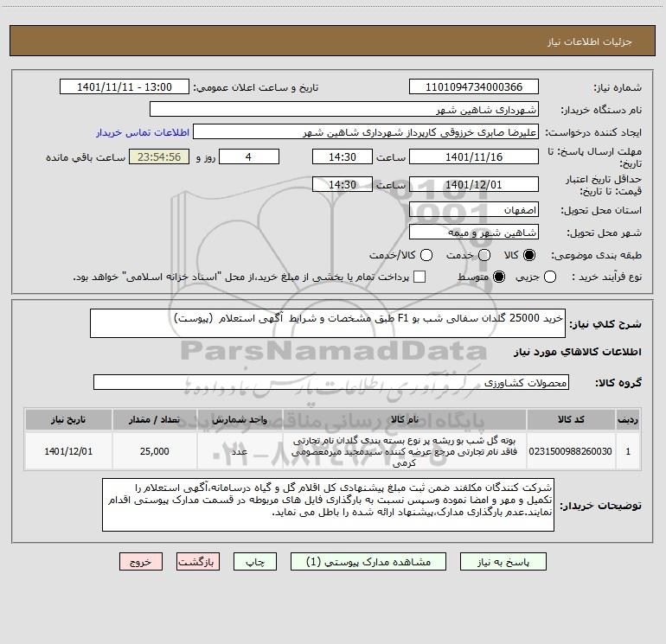The height and width of the screenshot is (644, 666).
Task: Select the کالا radio button
Action: click(529, 255)
